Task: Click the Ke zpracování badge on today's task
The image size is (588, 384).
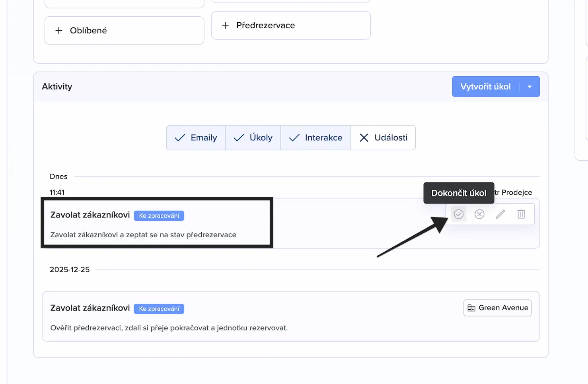Action: coord(159,215)
